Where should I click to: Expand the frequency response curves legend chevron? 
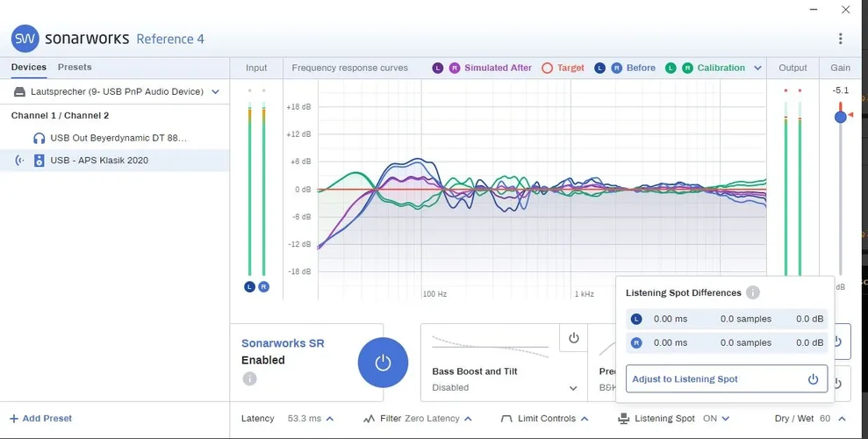click(x=757, y=68)
